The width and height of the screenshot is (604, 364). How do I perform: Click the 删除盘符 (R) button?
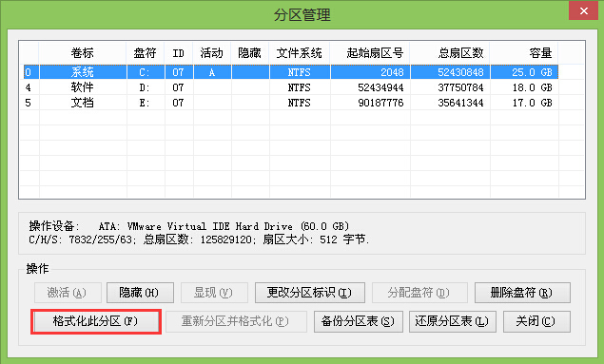(x=522, y=293)
